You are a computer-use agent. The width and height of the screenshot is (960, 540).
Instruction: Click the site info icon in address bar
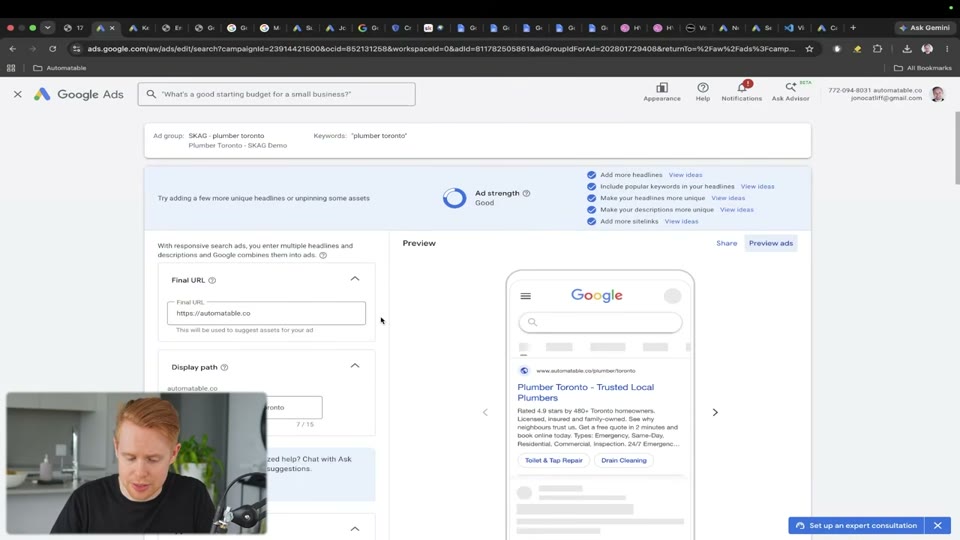point(76,49)
